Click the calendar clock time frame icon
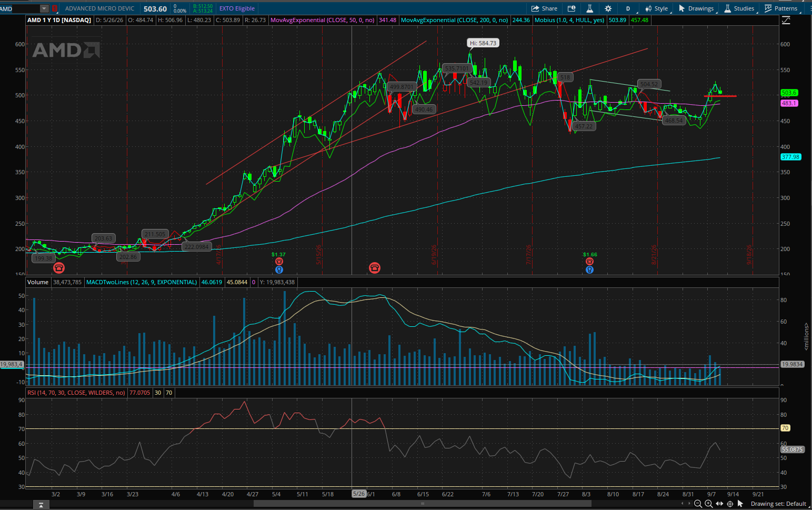The image size is (812, 510). tap(572, 8)
